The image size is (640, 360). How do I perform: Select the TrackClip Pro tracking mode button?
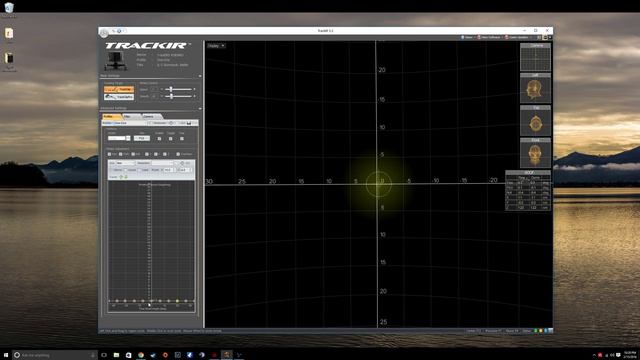point(119,97)
